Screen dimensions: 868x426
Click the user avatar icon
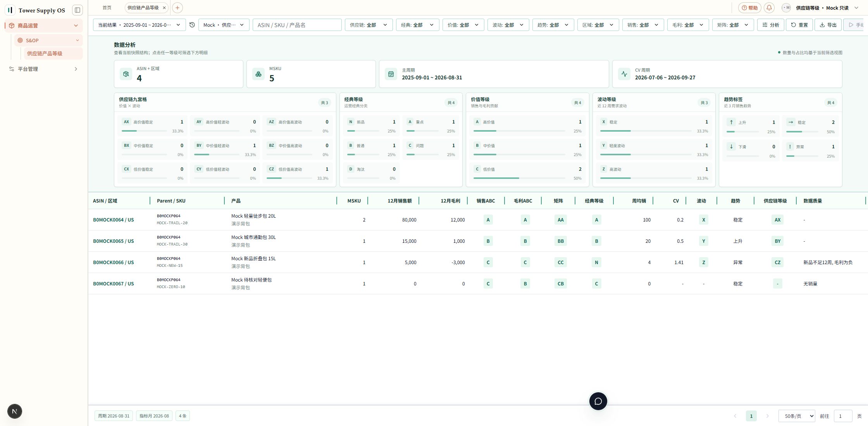[786, 8]
